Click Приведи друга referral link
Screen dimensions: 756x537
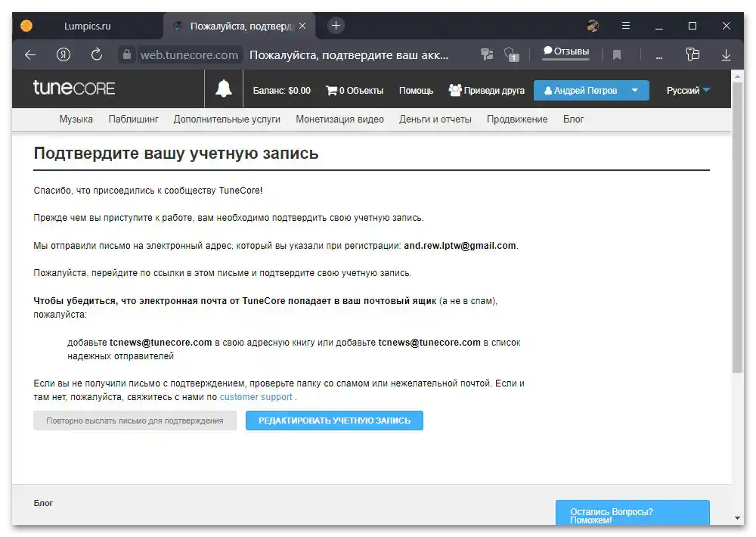click(486, 90)
